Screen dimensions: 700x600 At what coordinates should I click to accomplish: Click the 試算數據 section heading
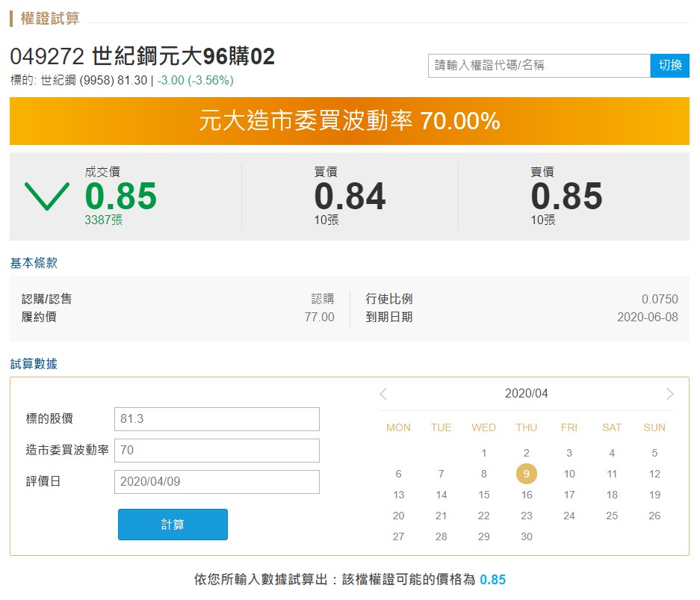tap(34, 364)
